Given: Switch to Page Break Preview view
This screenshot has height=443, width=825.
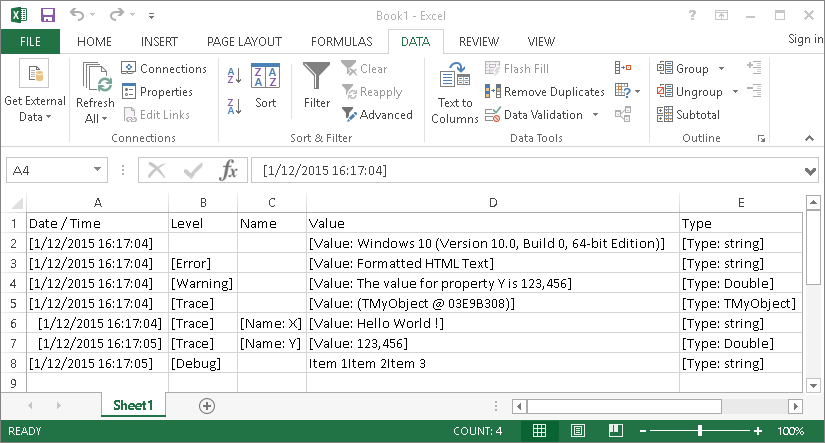Looking at the screenshot, I should click(x=615, y=431).
